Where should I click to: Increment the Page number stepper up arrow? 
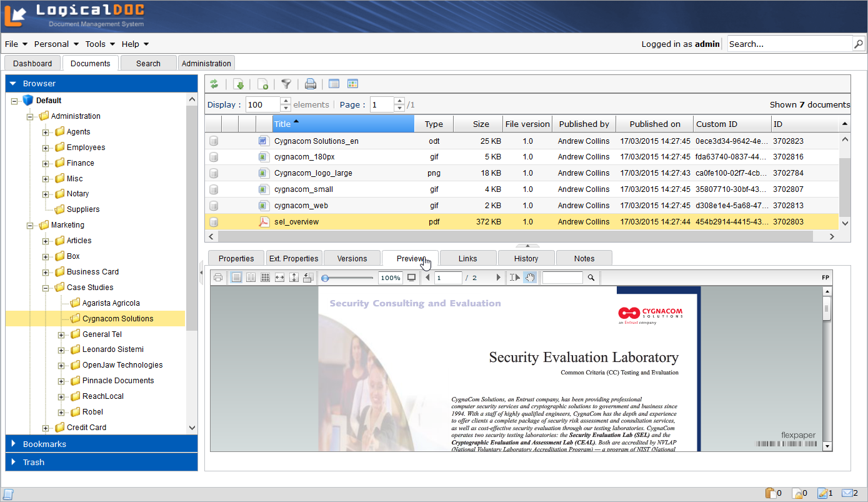[x=400, y=101]
